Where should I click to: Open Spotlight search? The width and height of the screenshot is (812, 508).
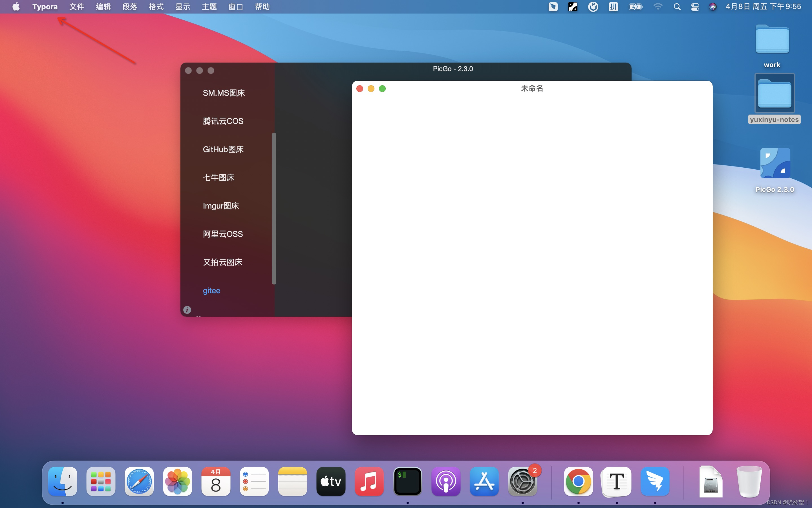tap(677, 7)
